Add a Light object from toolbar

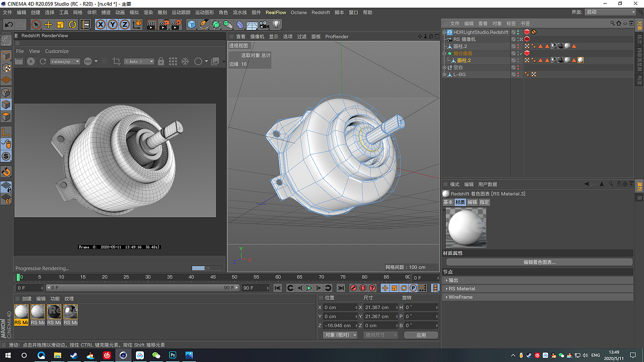point(276,24)
